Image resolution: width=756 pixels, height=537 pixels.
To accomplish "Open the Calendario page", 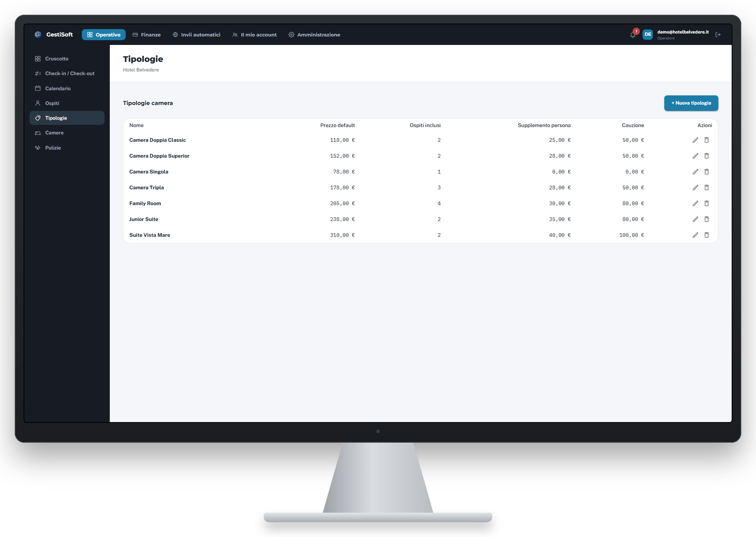I will pos(67,88).
